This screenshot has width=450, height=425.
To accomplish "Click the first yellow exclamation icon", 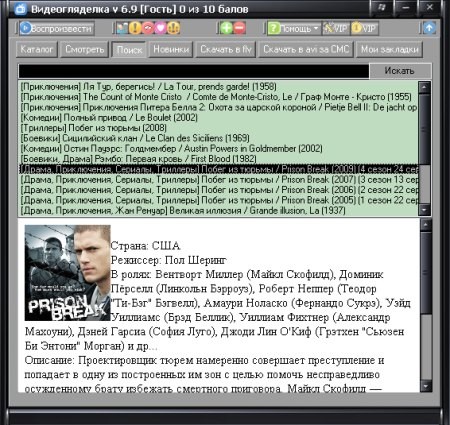I will tap(135, 28).
